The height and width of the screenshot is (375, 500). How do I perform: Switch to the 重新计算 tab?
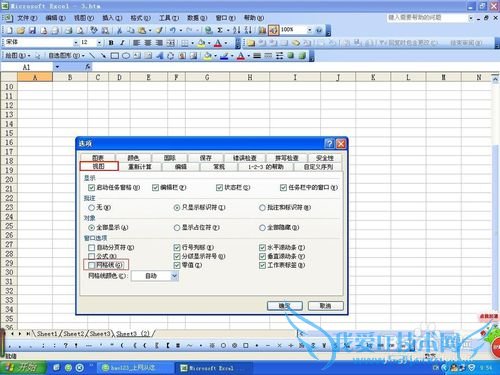point(140,167)
